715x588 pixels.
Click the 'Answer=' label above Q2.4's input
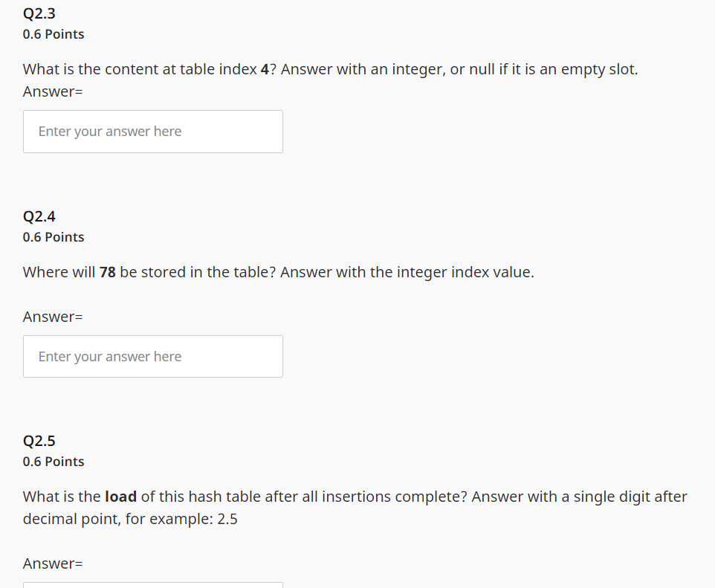click(x=52, y=316)
